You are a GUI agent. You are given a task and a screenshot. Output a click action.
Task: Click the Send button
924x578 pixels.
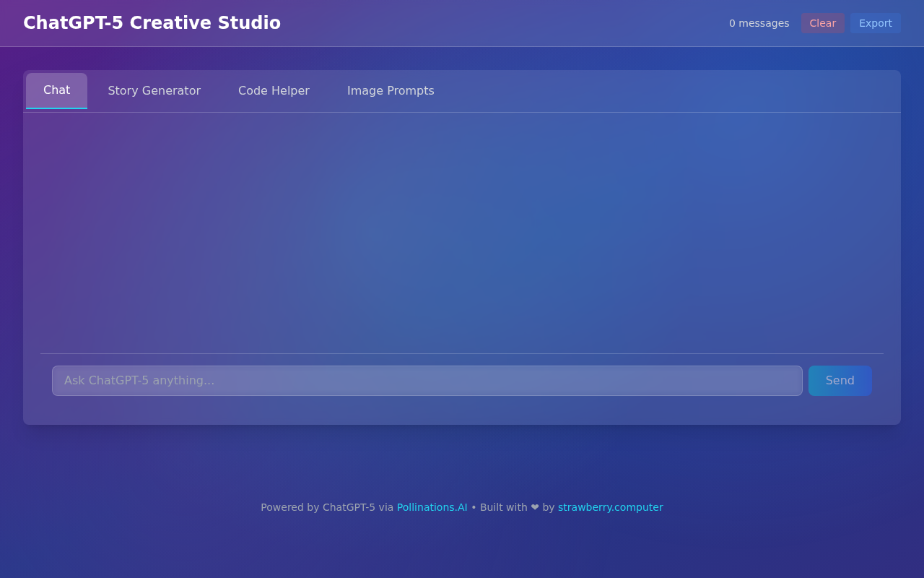pos(840,381)
